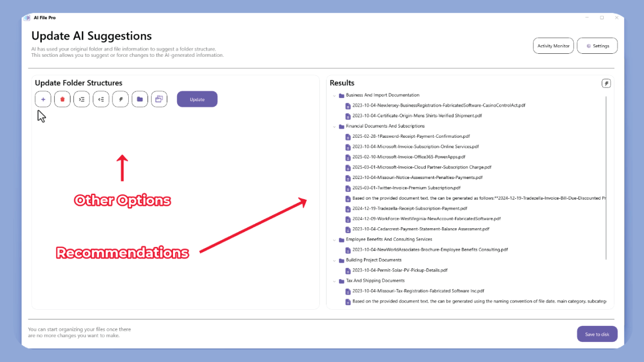This screenshot has height=362, width=644.
Task: Click the Financial Documents And Subscriptions folder icon
Action: point(342,127)
